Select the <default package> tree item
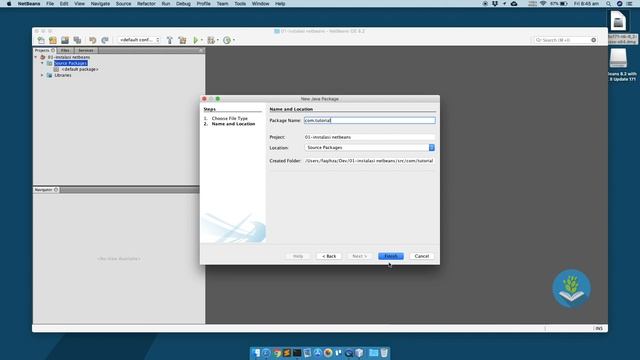 [80, 69]
